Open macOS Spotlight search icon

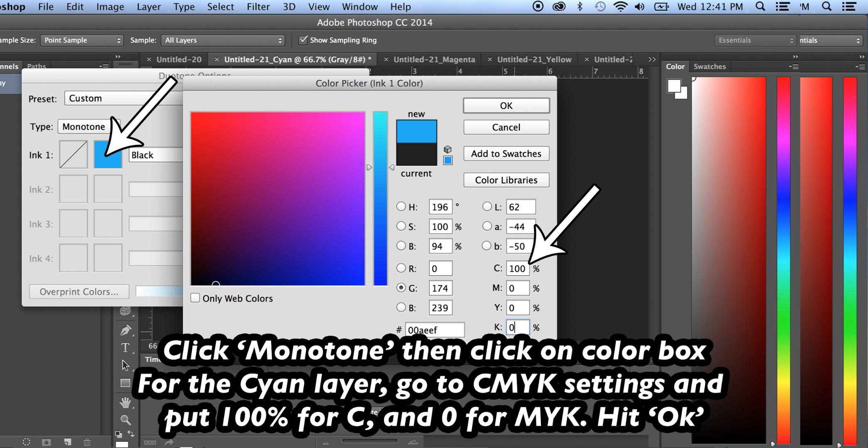pyautogui.click(x=760, y=7)
